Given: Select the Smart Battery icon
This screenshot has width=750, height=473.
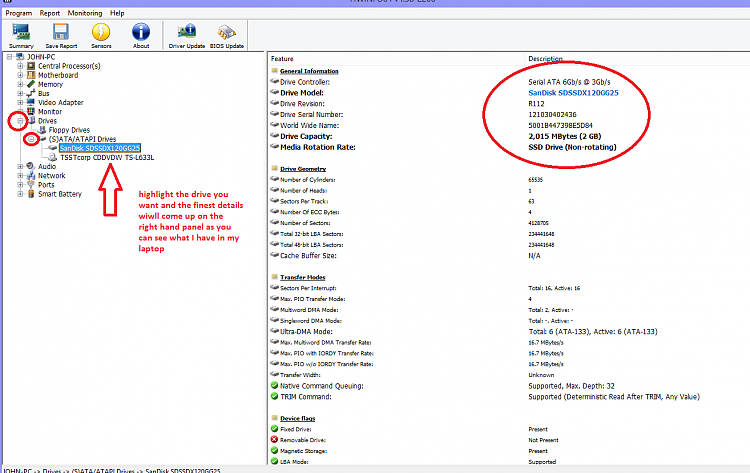Looking at the screenshot, I should pos(31,194).
